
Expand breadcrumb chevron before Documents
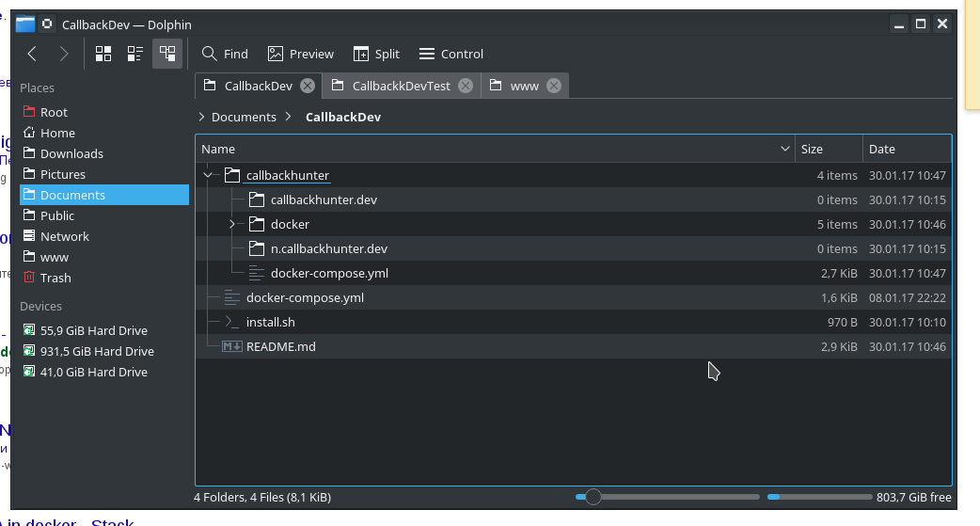pos(201,117)
